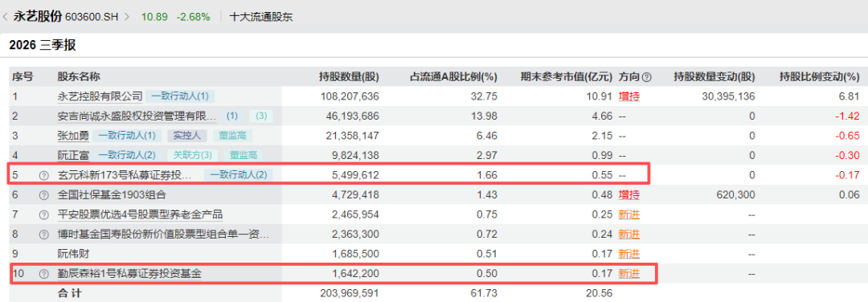Image resolution: width=868 pixels, height=302 pixels.
Task: Open 阮正富 shareholder link
Action: (x=72, y=156)
